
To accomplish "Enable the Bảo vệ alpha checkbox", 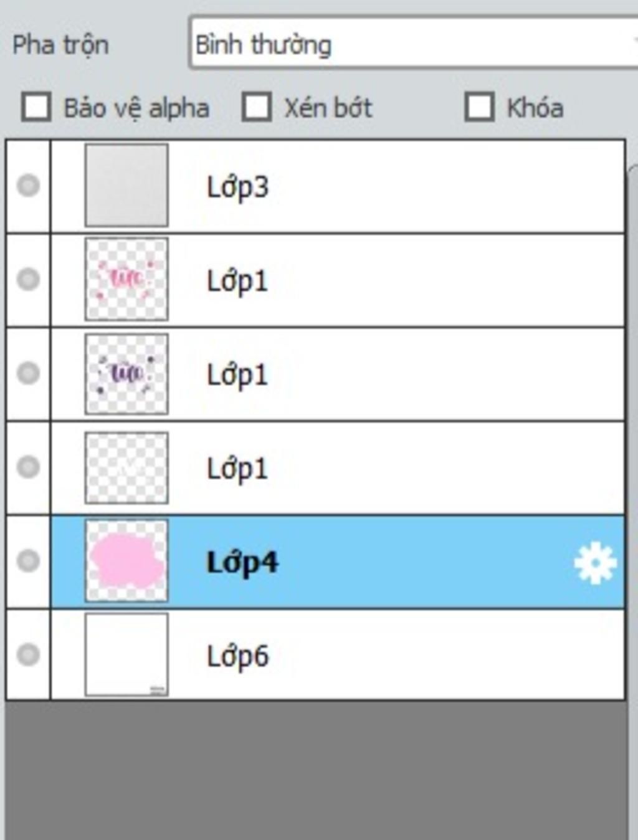I will 37,107.
